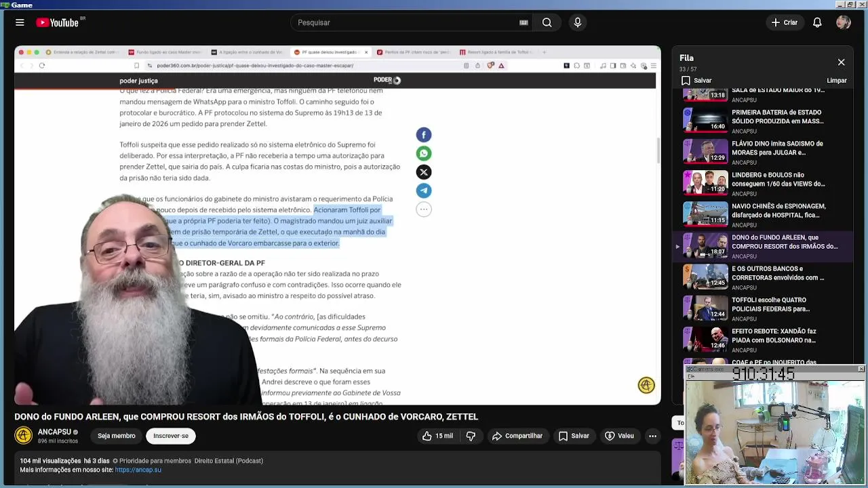Click the Valeu super thanks button
This screenshot has width=868, height=488.
(x=619, y=436)
